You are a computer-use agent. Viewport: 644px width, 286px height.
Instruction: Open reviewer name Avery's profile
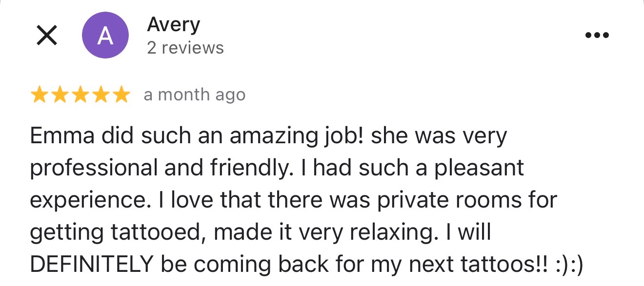(173, 25)
